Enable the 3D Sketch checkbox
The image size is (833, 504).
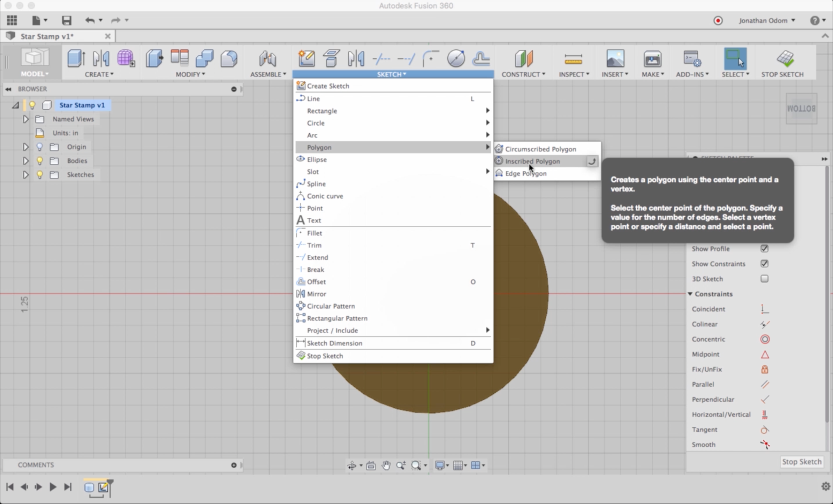pyautogui.click(x=764, y=279)
